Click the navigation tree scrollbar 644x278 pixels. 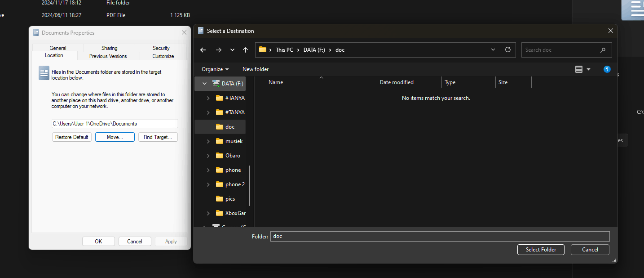pyautogui.click(x=249, y=185)
